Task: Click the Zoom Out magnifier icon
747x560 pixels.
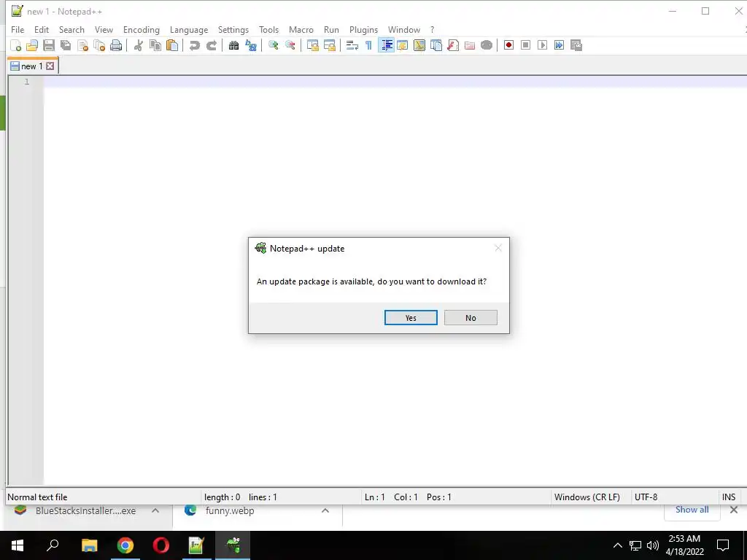Action: pos(290,45)
